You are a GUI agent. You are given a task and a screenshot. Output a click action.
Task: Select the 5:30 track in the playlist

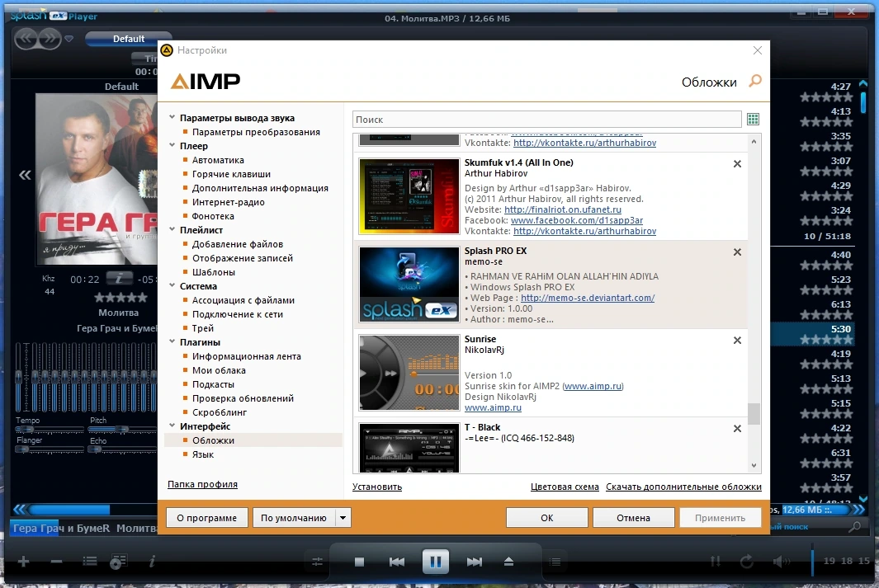(x=813, y=335)
